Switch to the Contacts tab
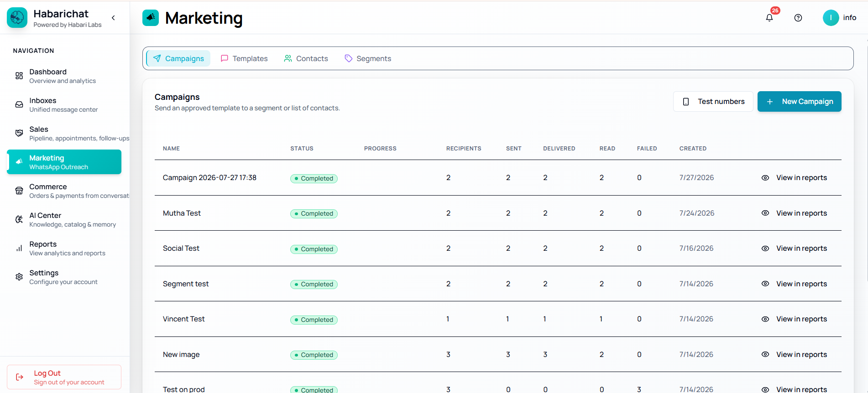Image resolution: width=868 pixels, height=393 pixels. pos(306,58)
